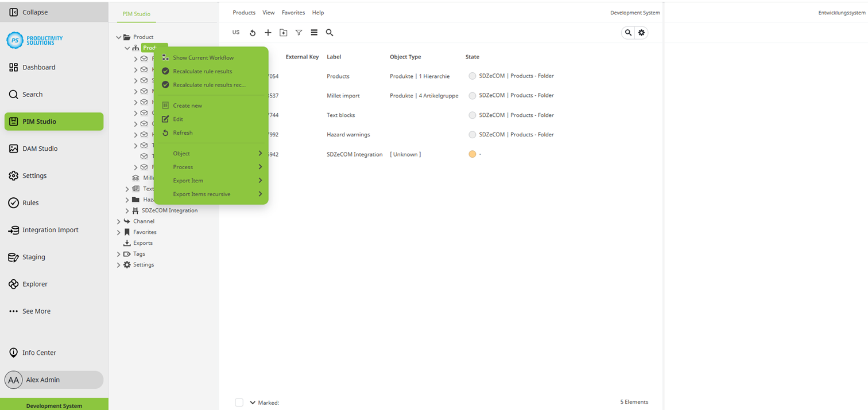The width and height of the screenshot is (868, 410).
Task: Open DAM Studio from the sidebar
Action: [x=40, y=149]
